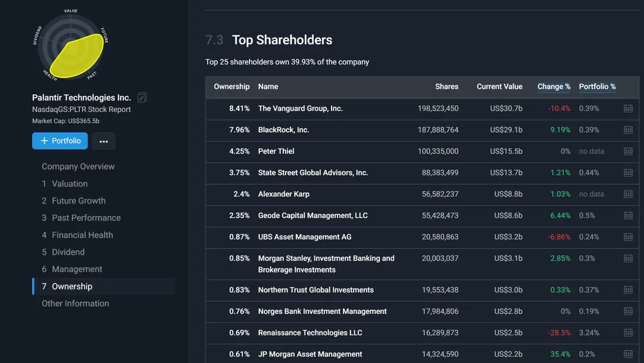Select BlackRock, Inc. name
This screenshot has height=363, width=644.
tap(284, 130)
